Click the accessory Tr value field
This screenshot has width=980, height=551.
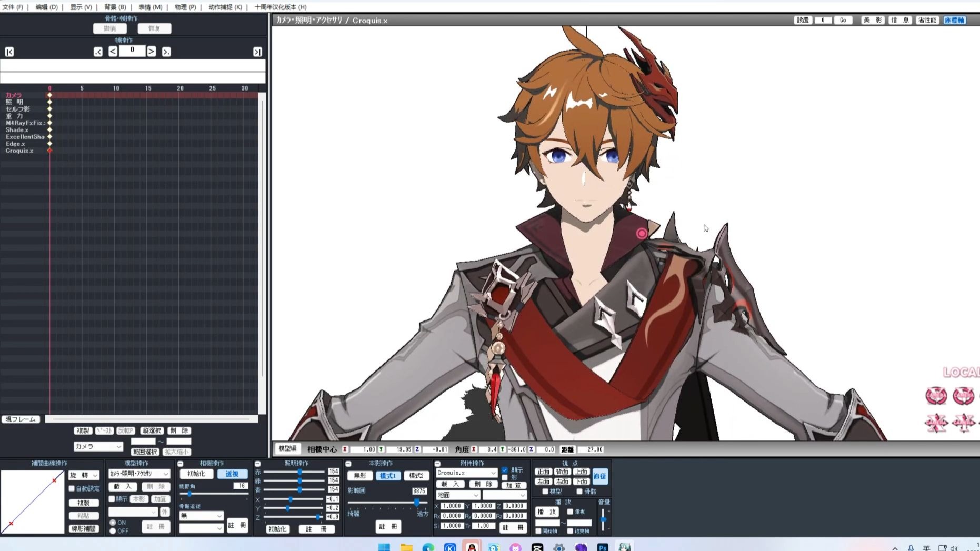point(483,526)
